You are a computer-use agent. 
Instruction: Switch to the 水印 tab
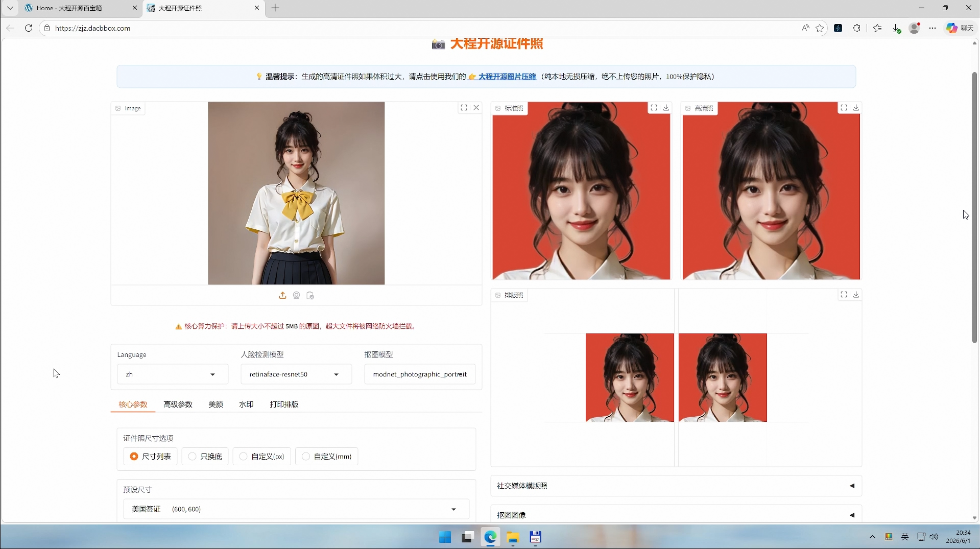246,404
